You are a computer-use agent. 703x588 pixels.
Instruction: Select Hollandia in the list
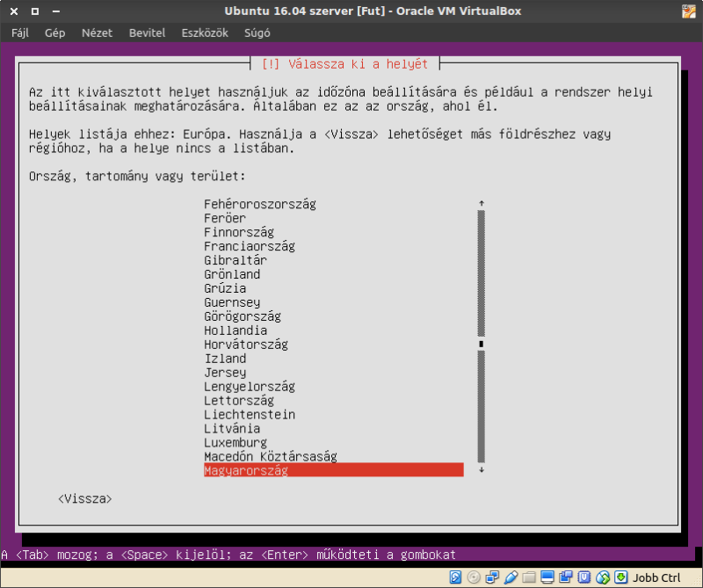(236, 330)
